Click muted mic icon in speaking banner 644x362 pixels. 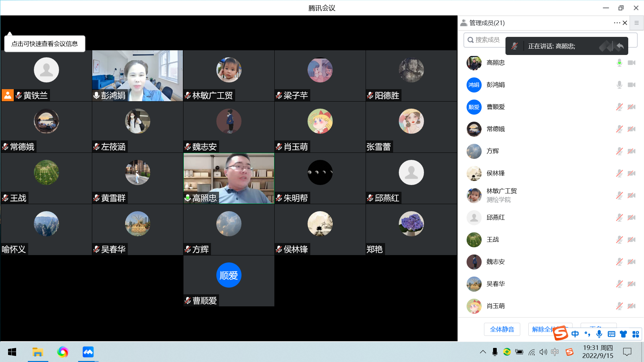pos(515,46)
